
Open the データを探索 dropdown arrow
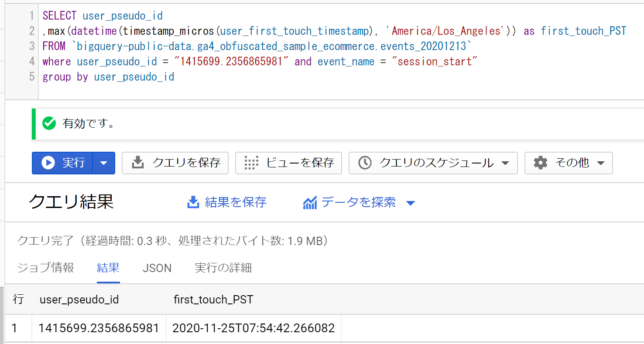(410, 203)
